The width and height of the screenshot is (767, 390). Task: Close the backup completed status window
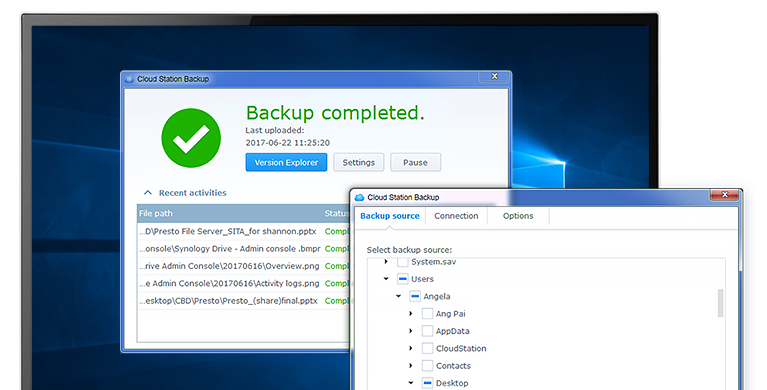pyautogui.click(x=495, y=76)
